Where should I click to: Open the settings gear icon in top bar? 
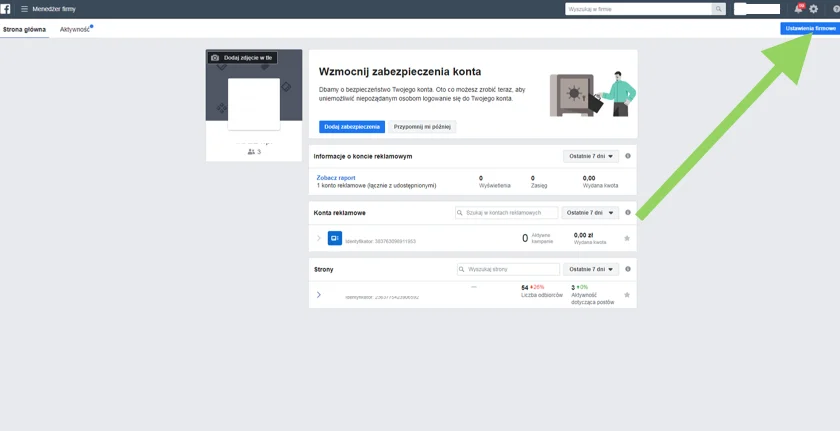click(814, 9)
